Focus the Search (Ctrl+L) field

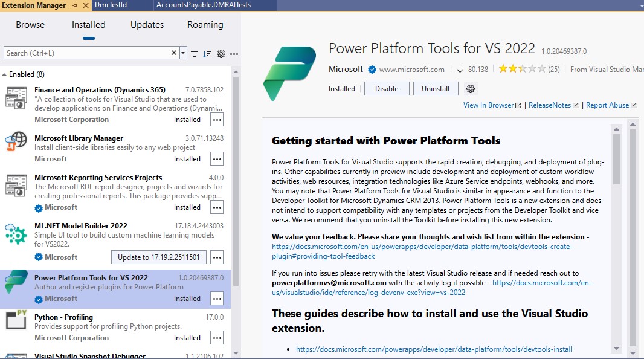point(87,53)
